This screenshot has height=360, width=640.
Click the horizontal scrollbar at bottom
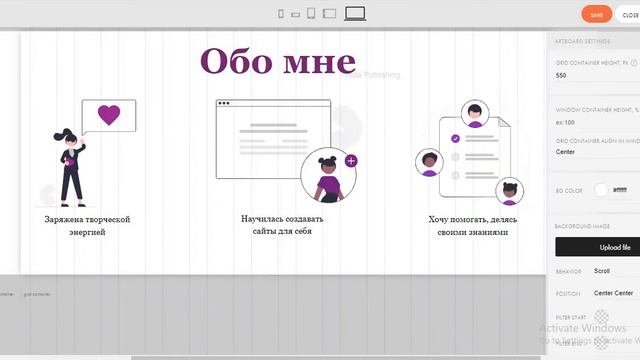coord(336,358)
